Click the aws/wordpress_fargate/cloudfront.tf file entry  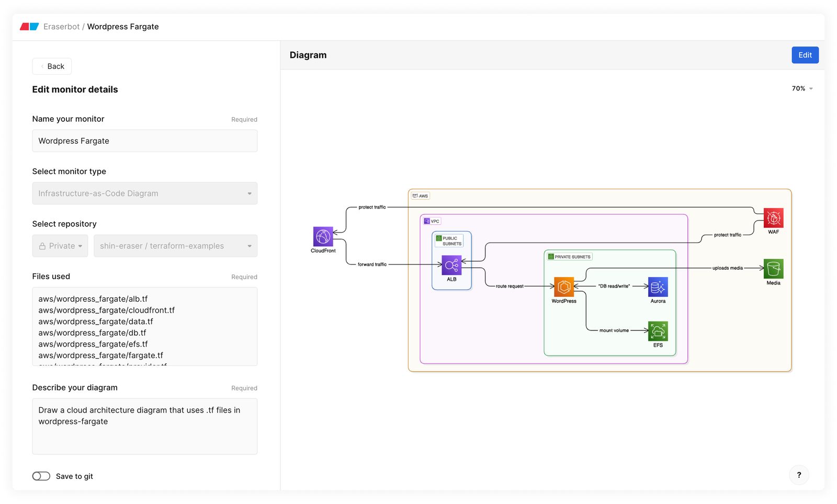[107, 311]
